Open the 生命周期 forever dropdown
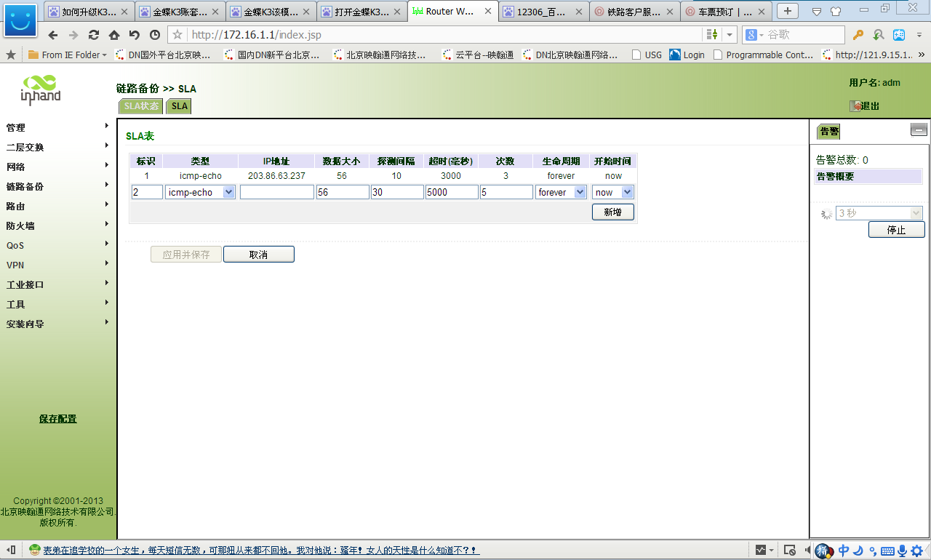This screenshot has height=560, width=931. pyautogui.click(x=561, y=192)
